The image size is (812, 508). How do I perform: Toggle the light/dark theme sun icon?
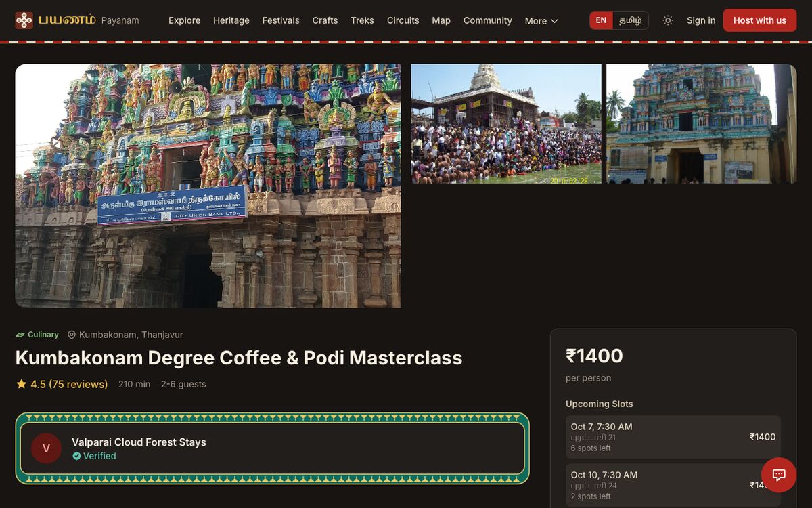pyautogui.click(x=668, y=20)
